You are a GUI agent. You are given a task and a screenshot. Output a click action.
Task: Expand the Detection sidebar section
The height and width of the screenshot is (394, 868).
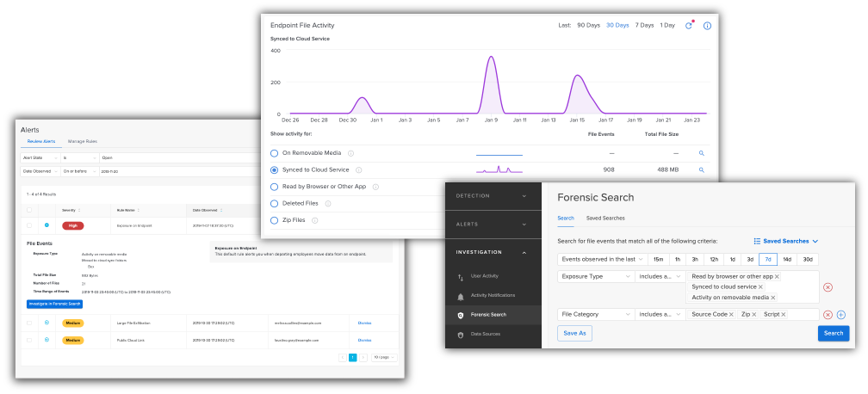point(524,196)
